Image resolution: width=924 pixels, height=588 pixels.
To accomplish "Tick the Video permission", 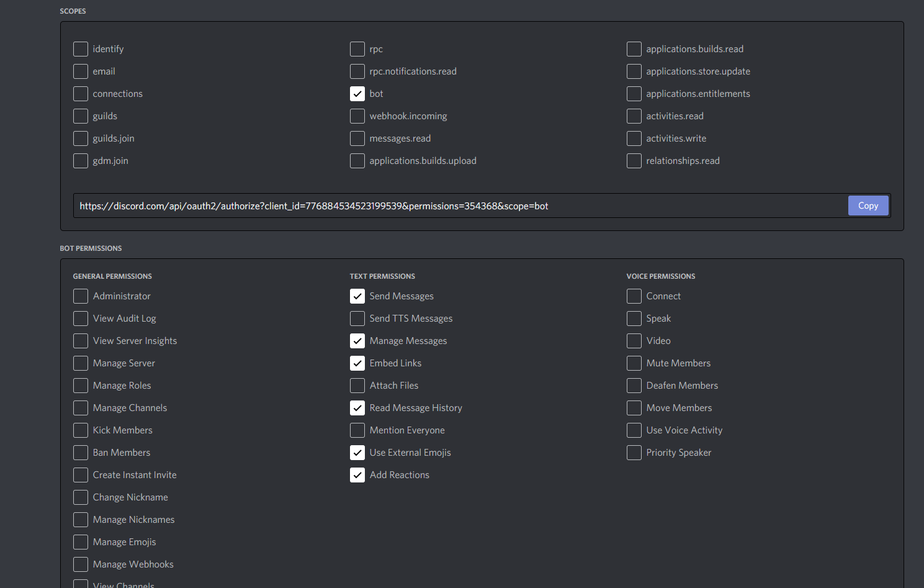I will tap(634, 341).
